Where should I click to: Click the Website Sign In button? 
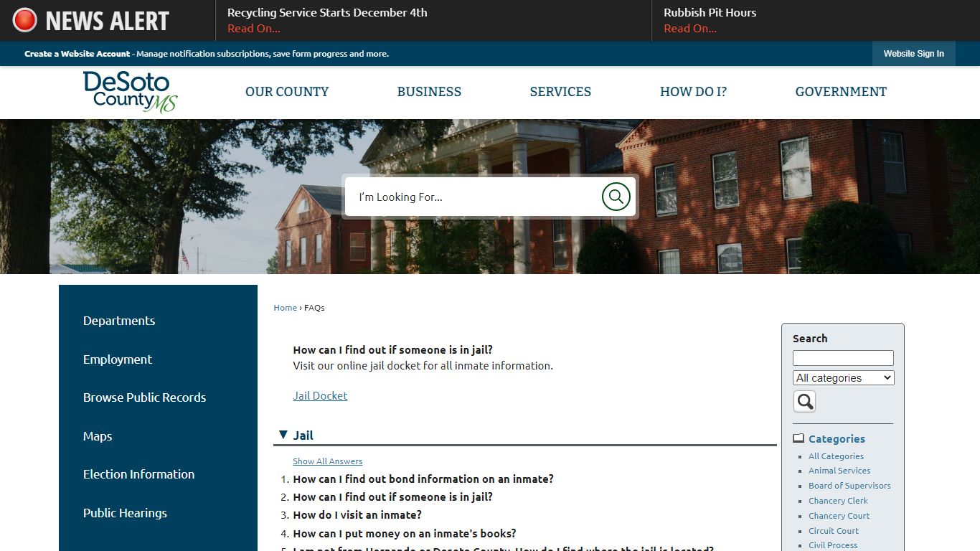[x=913, y=54]
